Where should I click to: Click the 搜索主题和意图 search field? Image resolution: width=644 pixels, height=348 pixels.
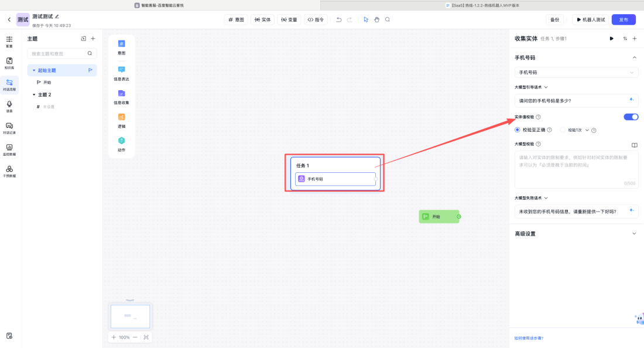59,53
